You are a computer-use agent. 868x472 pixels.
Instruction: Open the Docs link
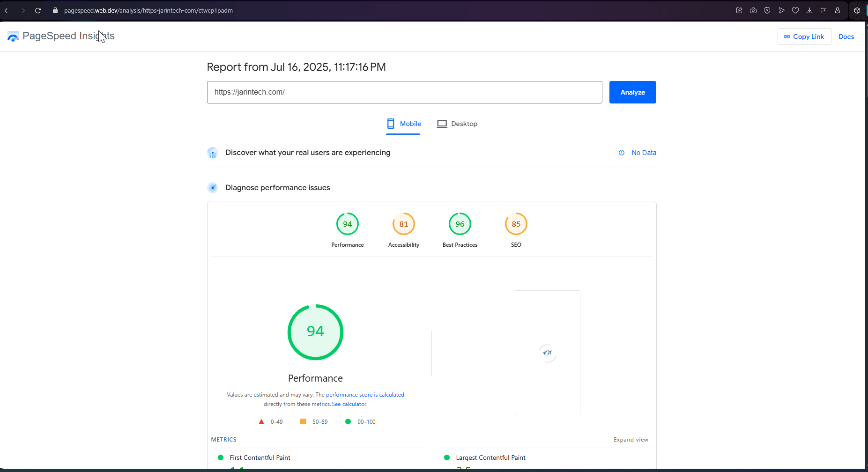(846, 37)
